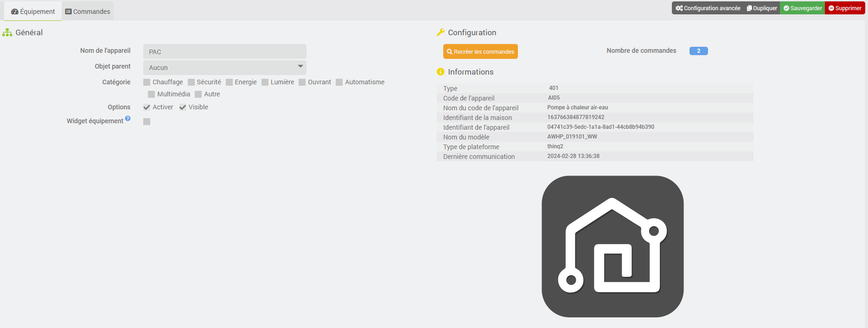Delete equipment with Supprimer button
Viewport: 868px width, 328px height.
pos(845,8)
